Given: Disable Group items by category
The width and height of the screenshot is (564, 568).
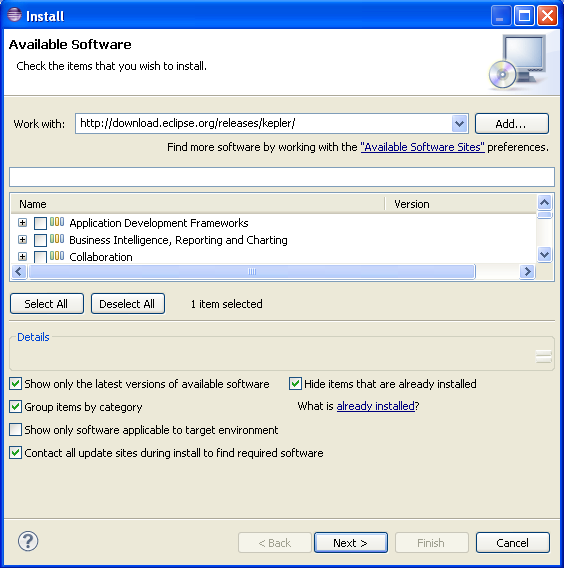Looking at the screenshot, I should click(16, 406).
